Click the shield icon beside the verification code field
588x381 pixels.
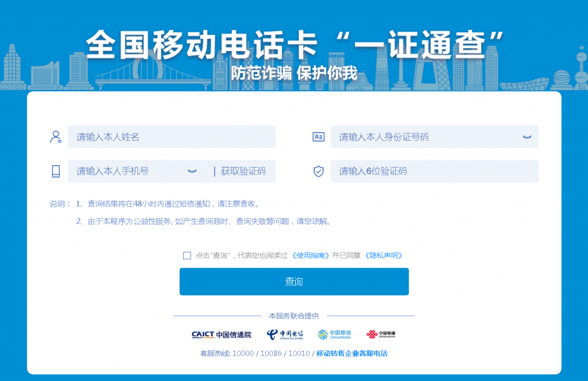318,170
